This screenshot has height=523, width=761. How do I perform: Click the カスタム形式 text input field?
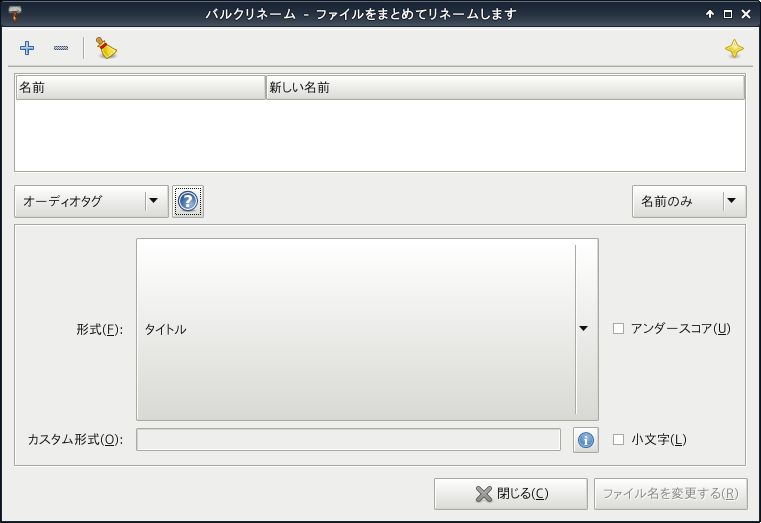(x=348, y=440)
